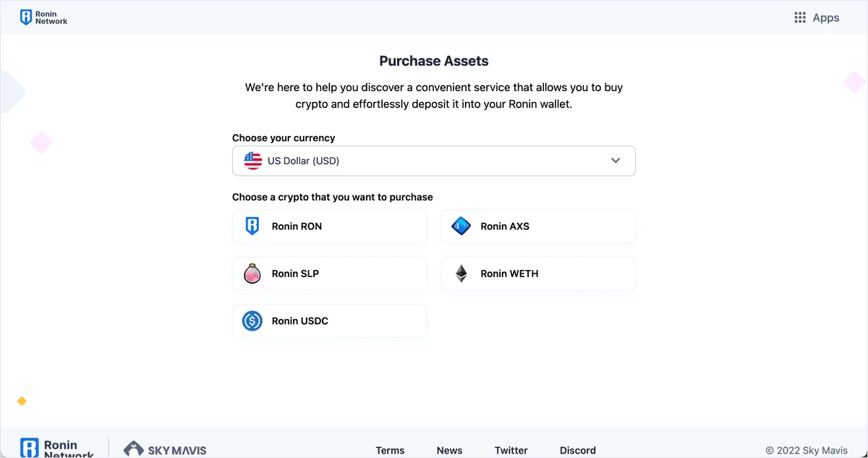Open the Terms footer link
868x458 pixels.
[x=390, y=450]
